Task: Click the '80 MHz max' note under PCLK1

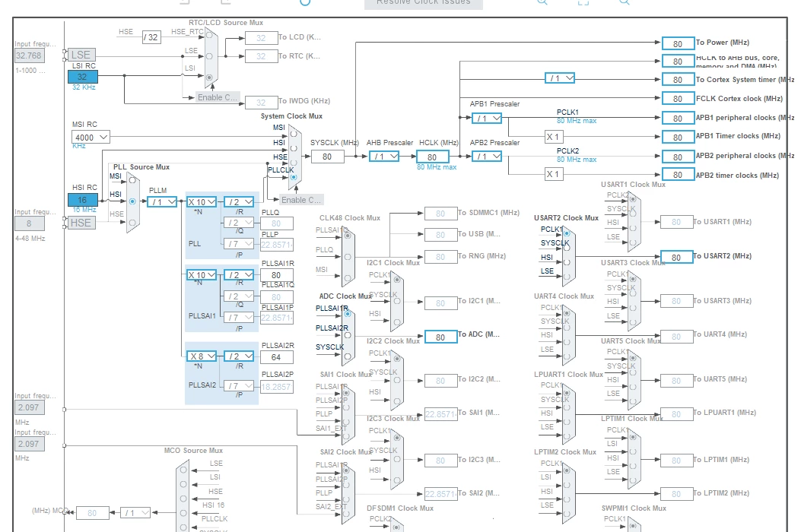Action: 577,121
